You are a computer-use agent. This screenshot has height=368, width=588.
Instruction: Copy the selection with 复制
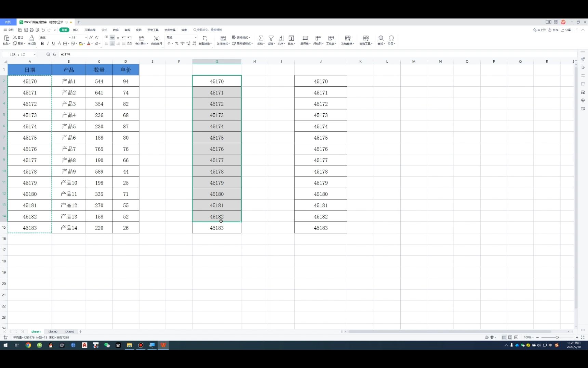(19, 43)
